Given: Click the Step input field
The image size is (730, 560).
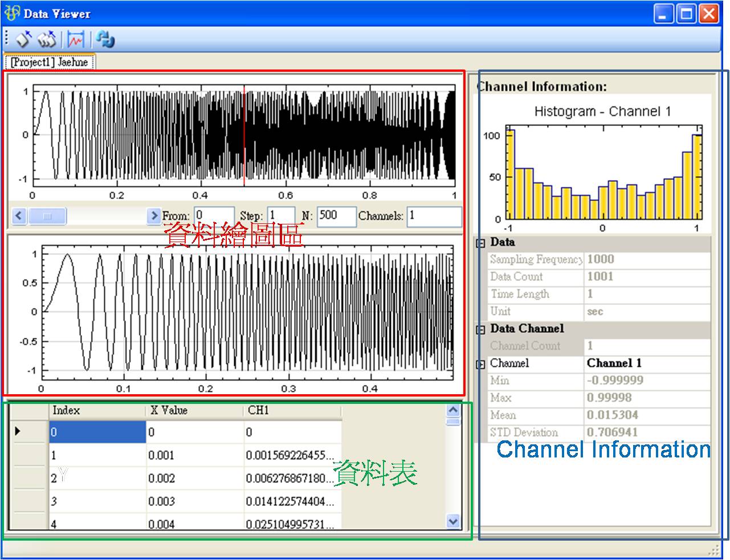Looking at the screenshot, I should tap(281, 216).
